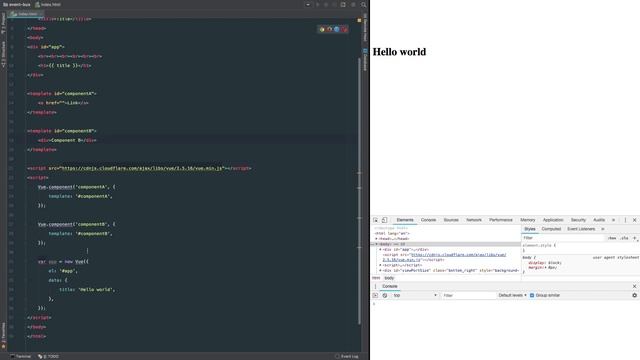Close the DevTools panel
This screenshot has height=360, width=640.
pyautogui.click(x=634, y=220)
